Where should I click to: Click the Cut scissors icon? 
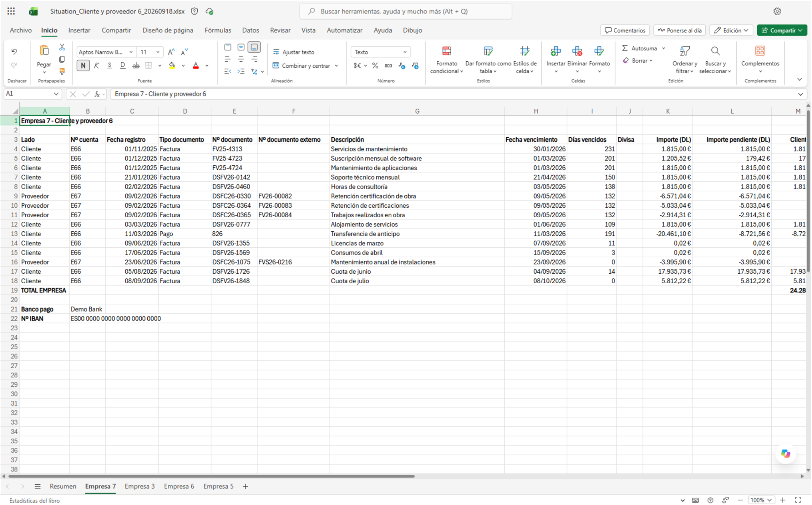click(62, 47)
